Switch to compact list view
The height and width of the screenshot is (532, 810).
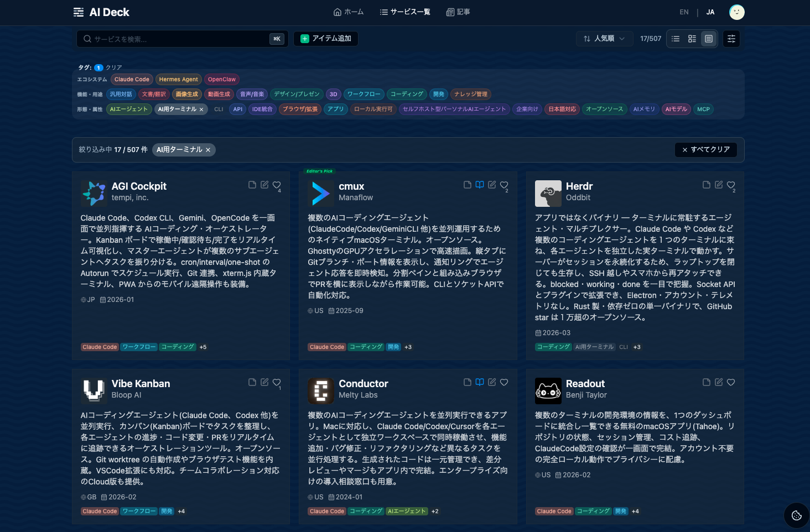pos(676,39)
